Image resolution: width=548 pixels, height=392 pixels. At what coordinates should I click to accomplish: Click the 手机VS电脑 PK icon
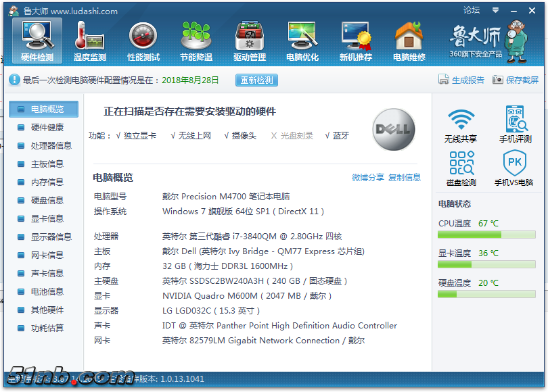pyautogui.click(x=514, y=168)
